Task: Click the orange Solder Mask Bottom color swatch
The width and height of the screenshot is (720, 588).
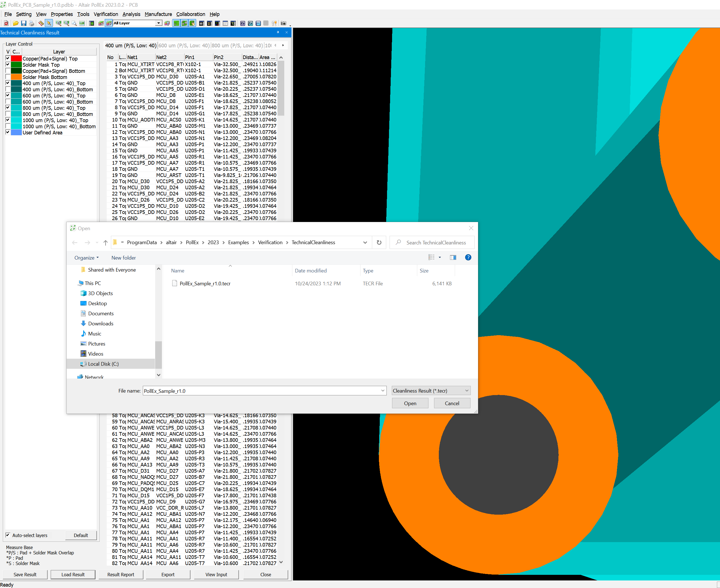Action: [16, 77]
